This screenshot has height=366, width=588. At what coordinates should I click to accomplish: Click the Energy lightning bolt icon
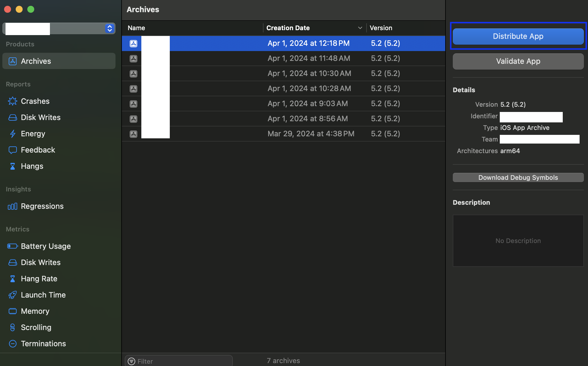12,134
